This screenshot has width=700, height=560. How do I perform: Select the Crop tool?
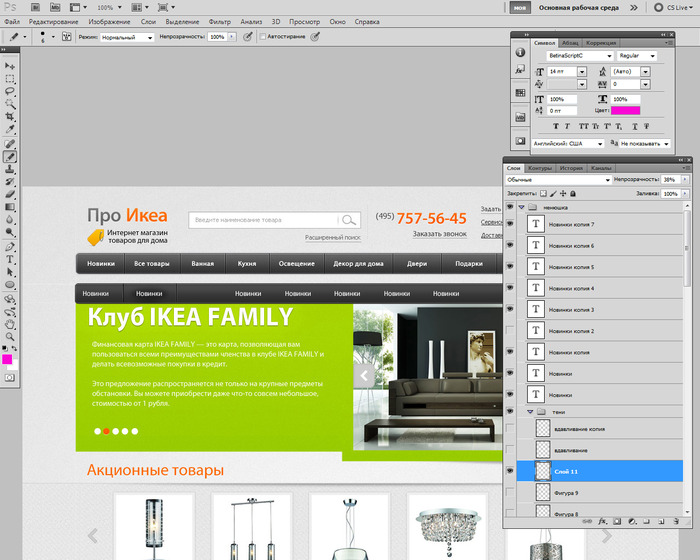(10, 117)
